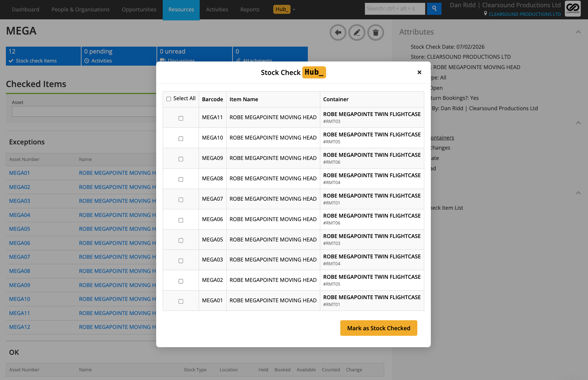Tick the checkbox for MEGA07 row
The height and width of the screenshot is (380, 588).
(181, 200)
